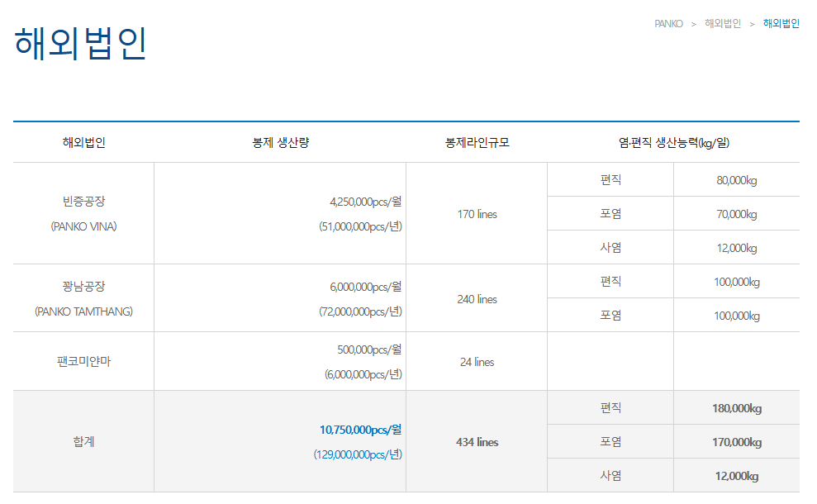Select the 꽝남공장 (PANKO TAMTHANG) row label
The image size is (817, 504).
pos(83,297)
